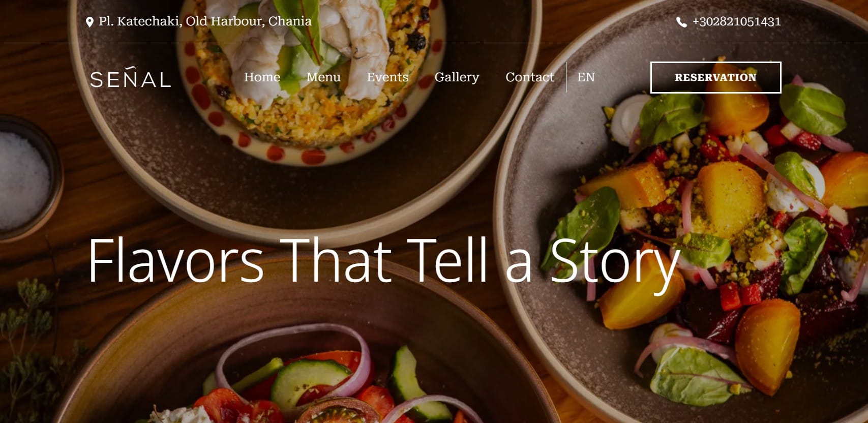Click the word Flavors in the headline
This screenshot has height=423, width=868.
[175, 260]
